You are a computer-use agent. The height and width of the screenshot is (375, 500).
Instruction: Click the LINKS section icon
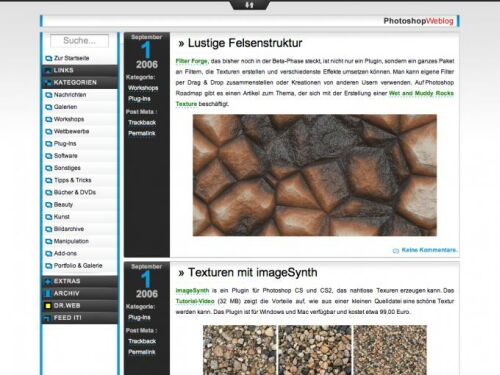[x=48, y=70]
